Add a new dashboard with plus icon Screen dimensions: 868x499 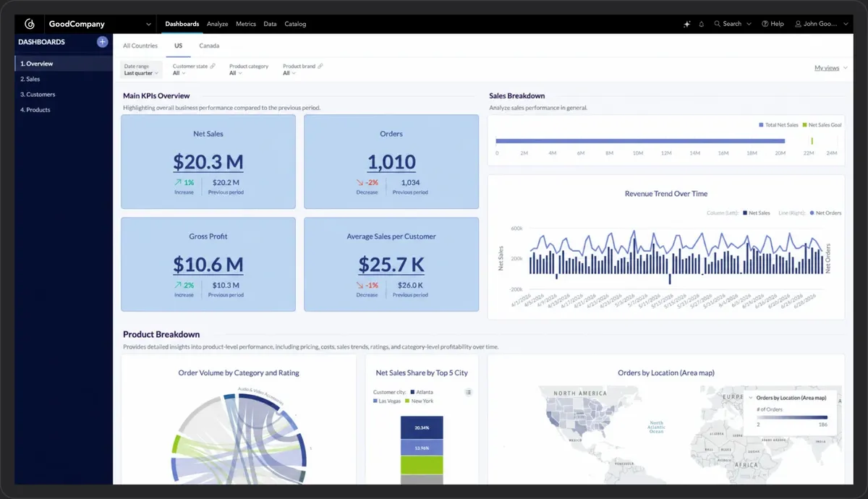(102, 42)
